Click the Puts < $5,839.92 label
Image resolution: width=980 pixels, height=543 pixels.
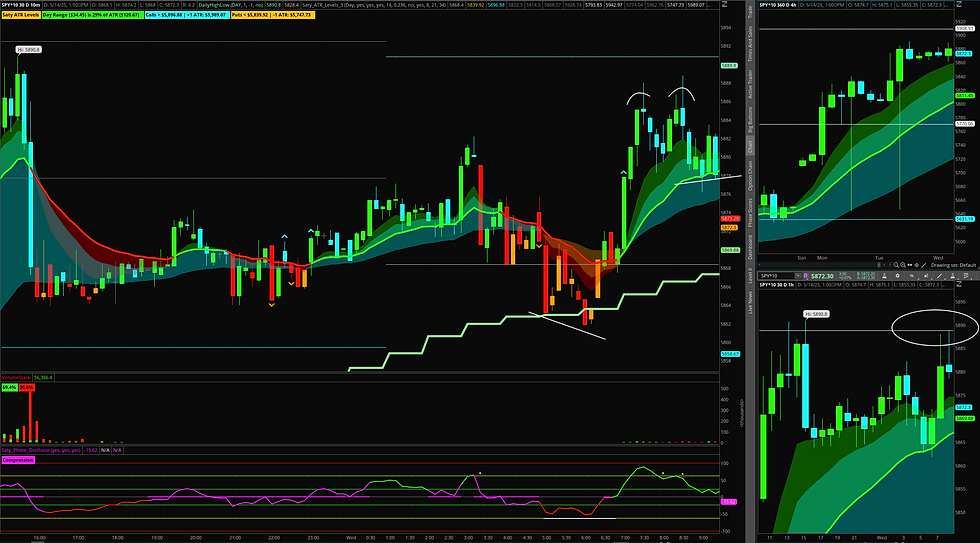[272, 14]
